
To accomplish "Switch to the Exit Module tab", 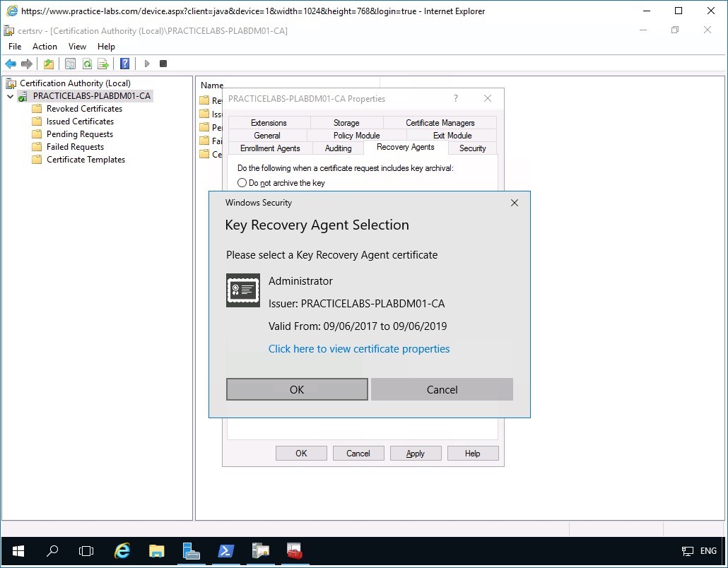I will (x=452, y=136).
